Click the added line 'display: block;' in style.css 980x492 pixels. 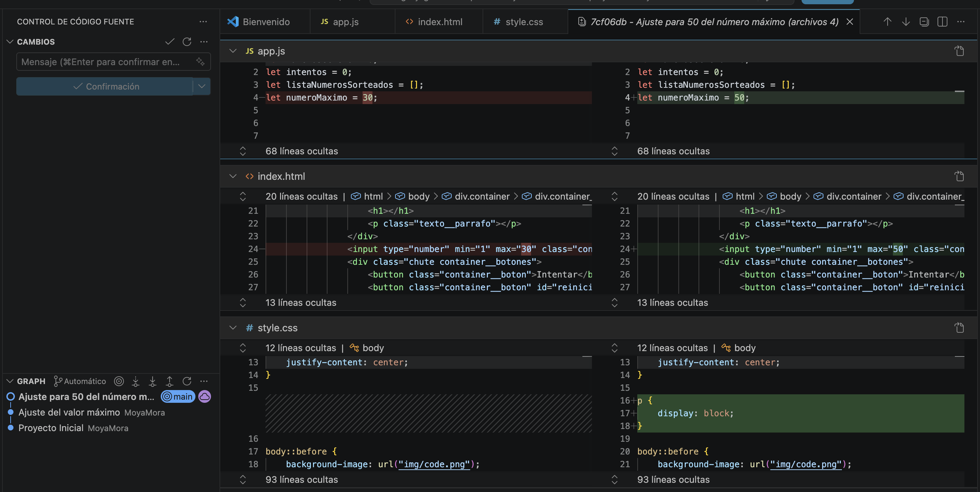pos(800,413)
